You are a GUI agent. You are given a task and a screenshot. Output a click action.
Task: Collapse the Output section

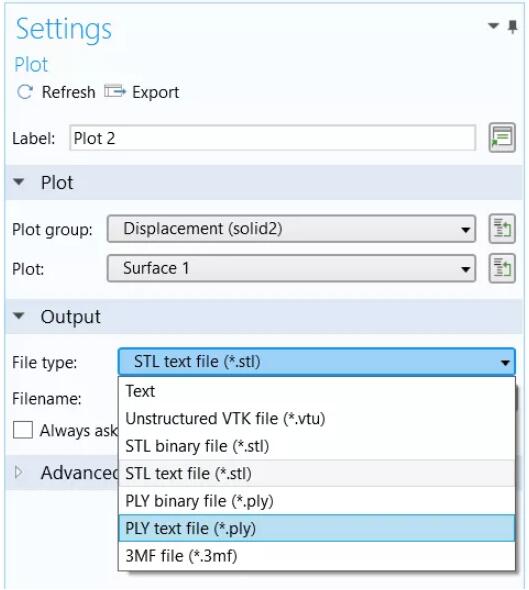click(x=19, y=316)
